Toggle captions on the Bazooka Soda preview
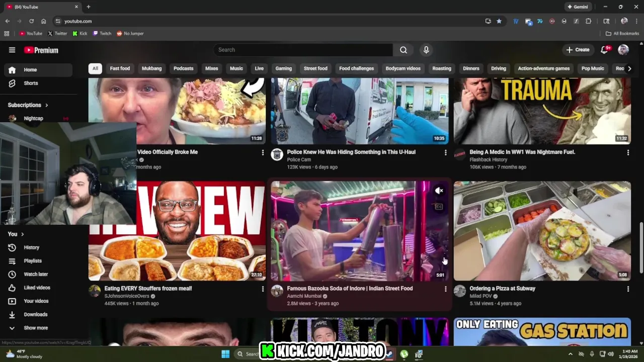Viewport: 644px width, 362px height. (439, 207)
